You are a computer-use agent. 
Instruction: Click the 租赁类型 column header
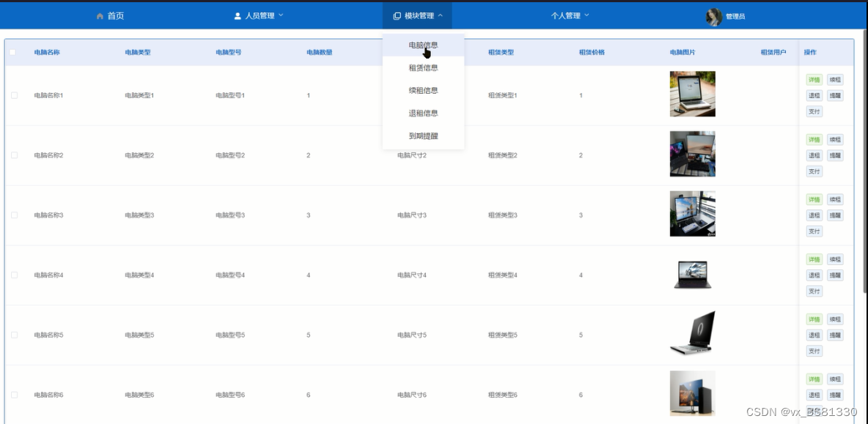coord(501,53)
